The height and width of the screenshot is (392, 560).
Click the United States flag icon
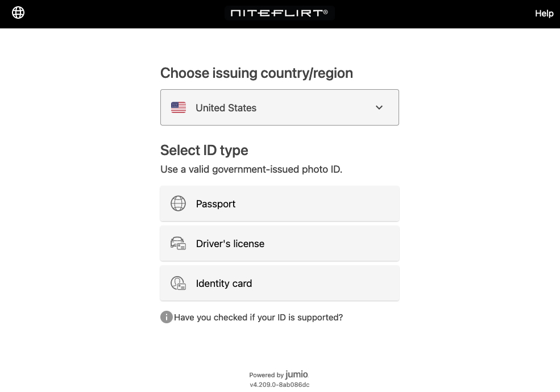[179, 107]
